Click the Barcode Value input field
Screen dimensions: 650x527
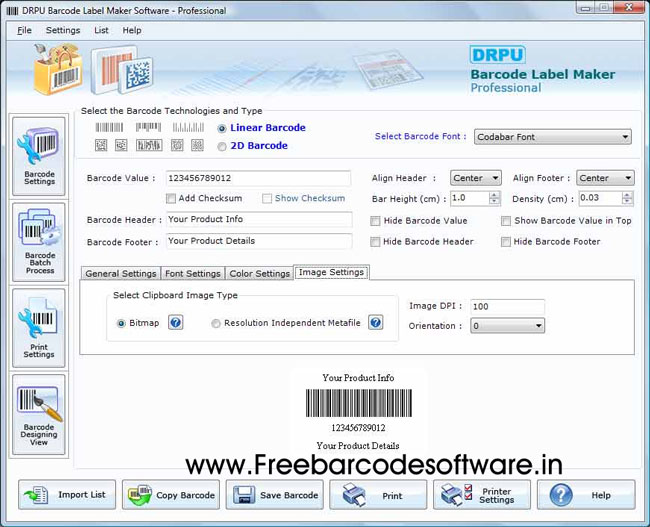(x=258, y=178)
